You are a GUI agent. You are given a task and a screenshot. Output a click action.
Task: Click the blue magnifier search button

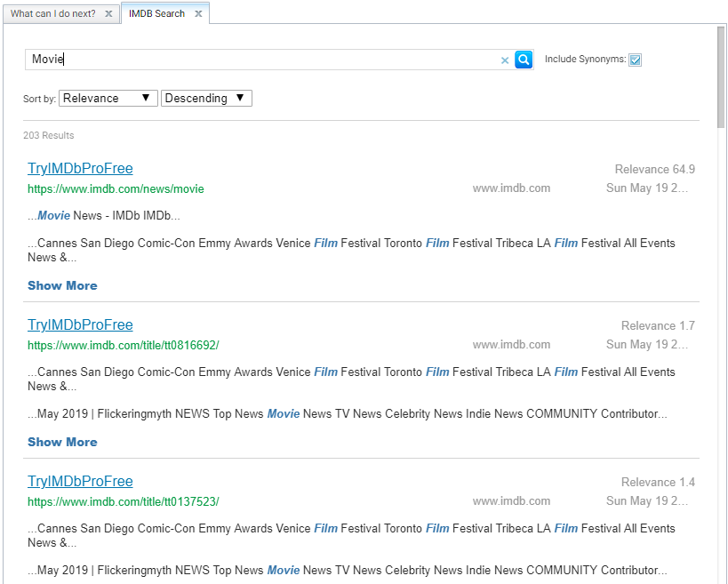pos(524,60)
